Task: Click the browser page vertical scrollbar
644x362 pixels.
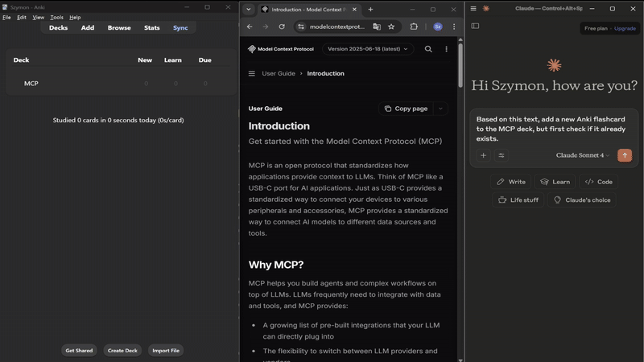Action: click(x=460, y=65)
